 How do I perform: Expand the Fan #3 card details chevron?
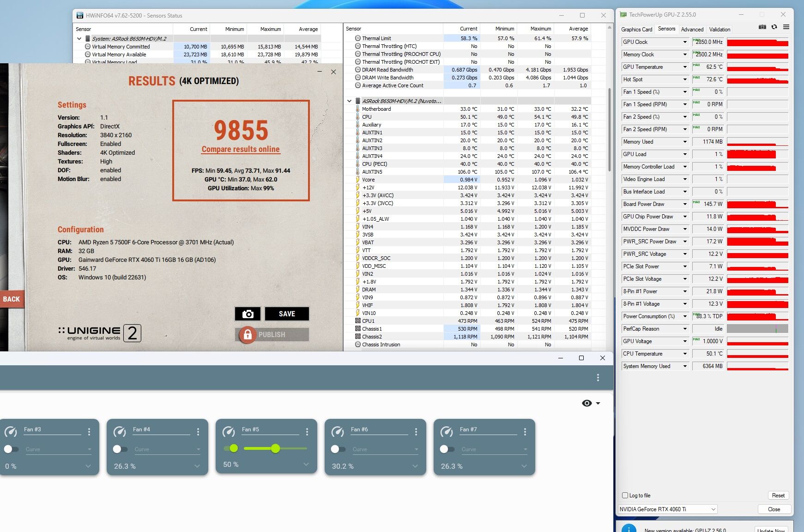pos(88,466)
